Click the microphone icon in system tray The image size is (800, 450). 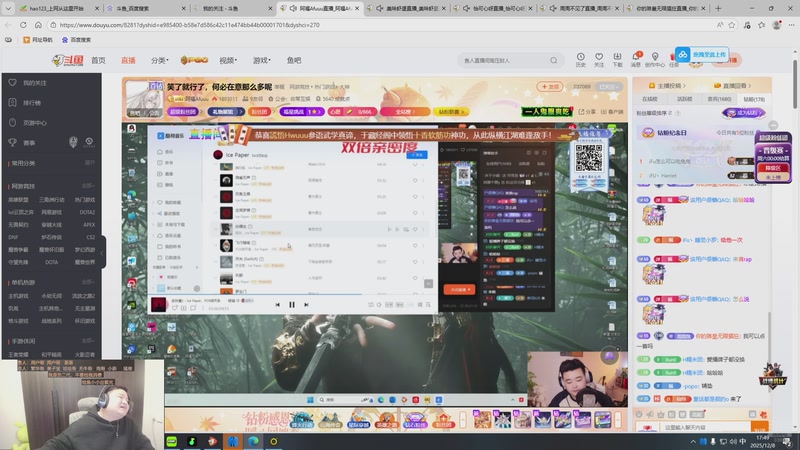click(x=713, y=441)
